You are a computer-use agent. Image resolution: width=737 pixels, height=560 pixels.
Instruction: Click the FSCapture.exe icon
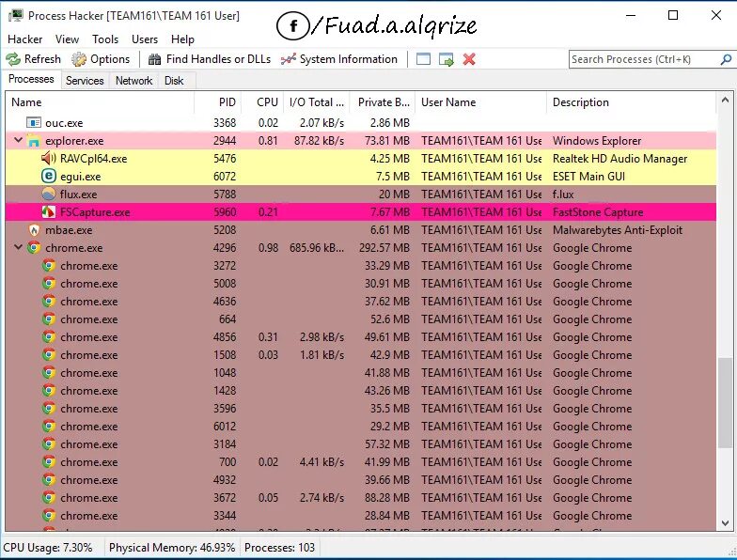click(49, 212)
